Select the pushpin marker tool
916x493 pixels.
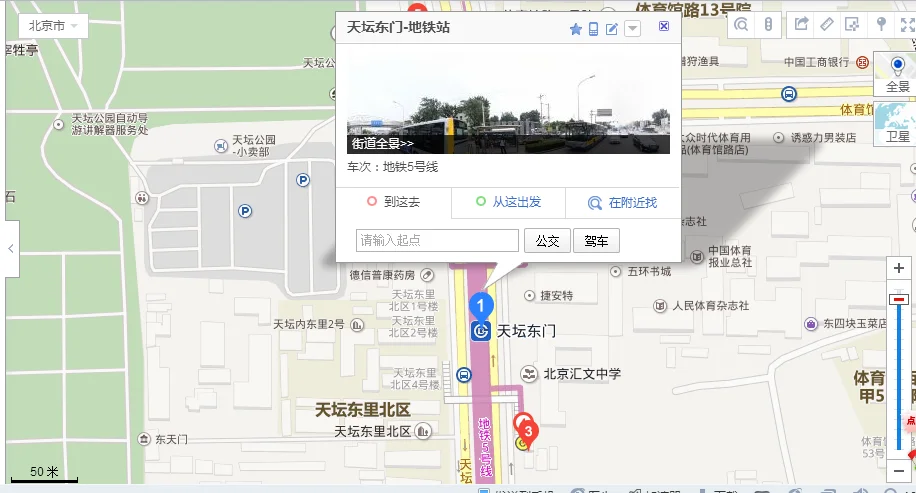click(x=881, y=24)
